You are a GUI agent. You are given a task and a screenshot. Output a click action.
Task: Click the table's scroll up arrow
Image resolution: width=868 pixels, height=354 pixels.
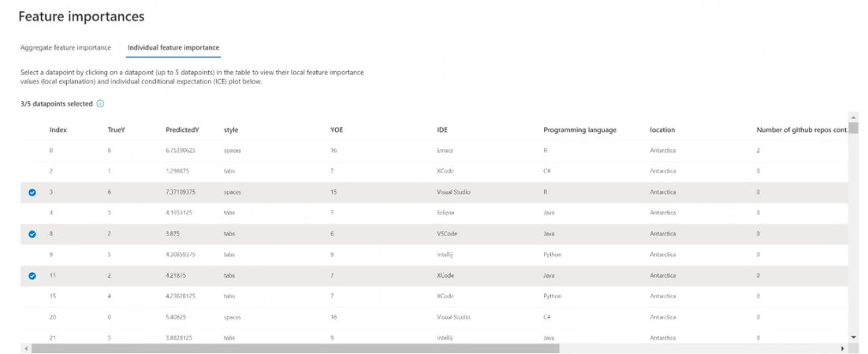click(x=853, y=117)
